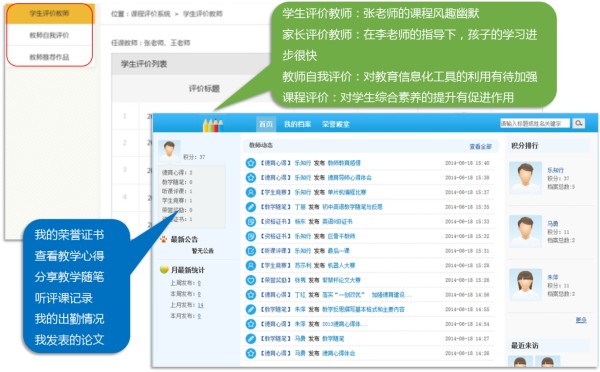
Task: Click the 2014-06-18 15:40 timestamp
Action: 467,163
